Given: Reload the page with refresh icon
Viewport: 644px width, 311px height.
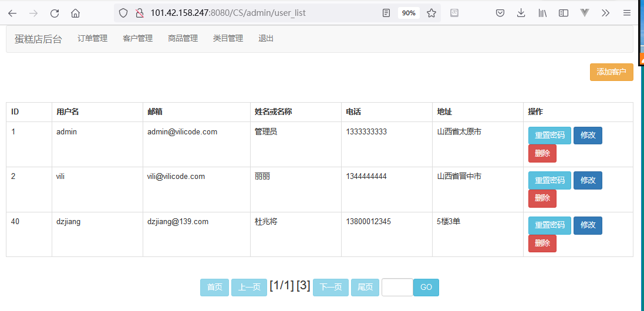Looking at the screenshot, I should click(55, 13).
